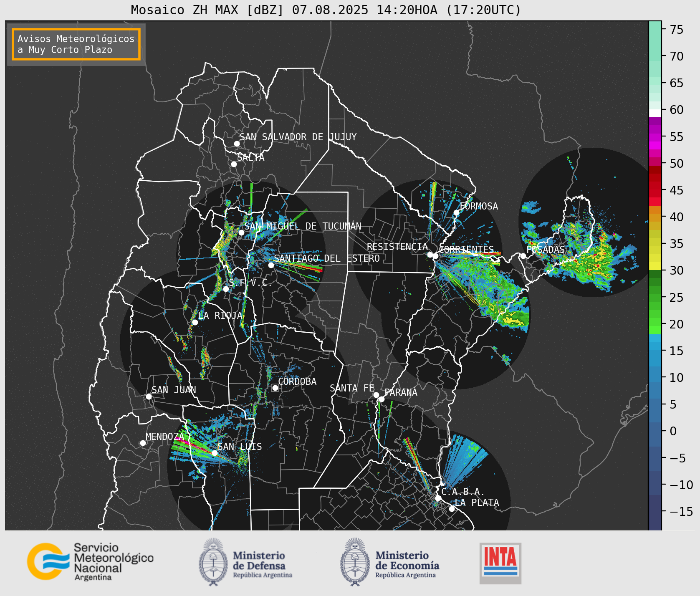Screen dimensions: 700x596
Task: Select the S.F.V.C. city marker
Action: coord(226,289)
